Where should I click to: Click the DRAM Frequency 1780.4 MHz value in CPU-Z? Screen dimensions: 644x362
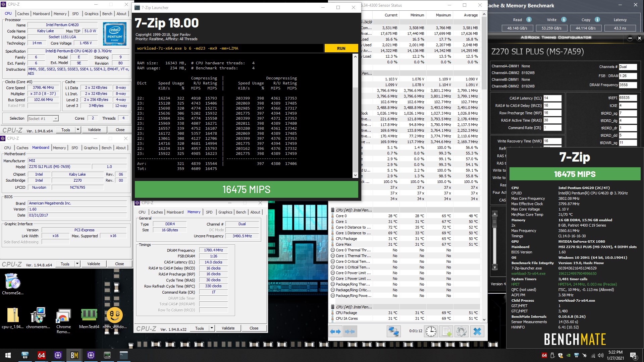point(213,250)
